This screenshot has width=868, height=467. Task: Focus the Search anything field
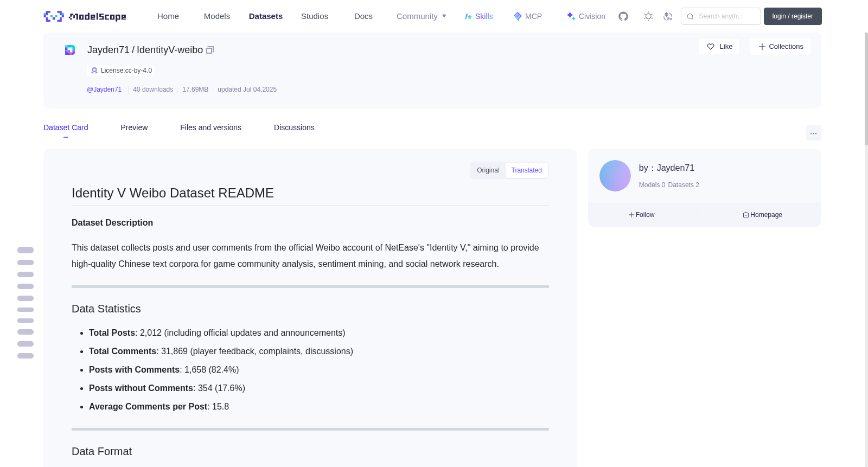point(721,16)
